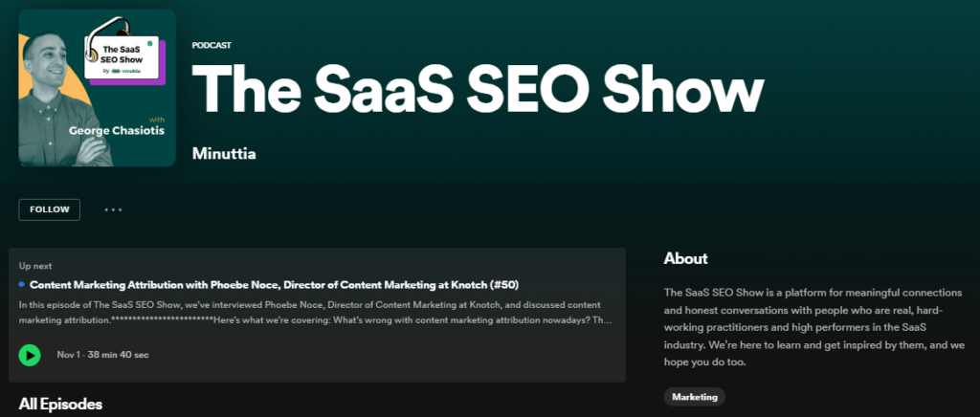Play the Phoebe Noce episode
Screen dimensions: 980x417
tap(30, 355)
